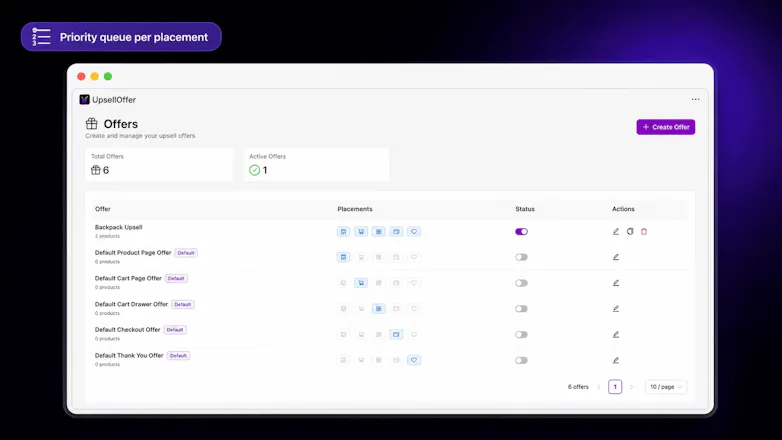Click the gift icon beside Offers heading

[x=92, y=123]
